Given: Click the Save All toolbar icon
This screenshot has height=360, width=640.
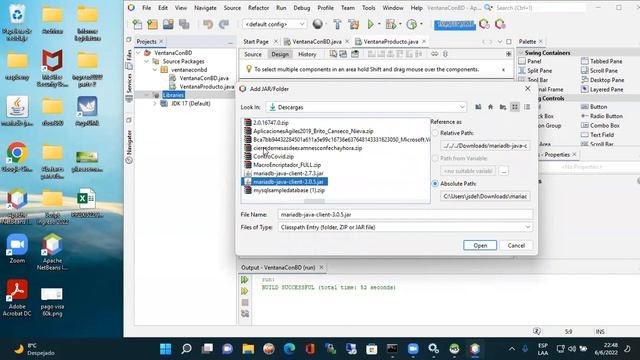Looking at the screenshot, I should click(x=184, y=24).
